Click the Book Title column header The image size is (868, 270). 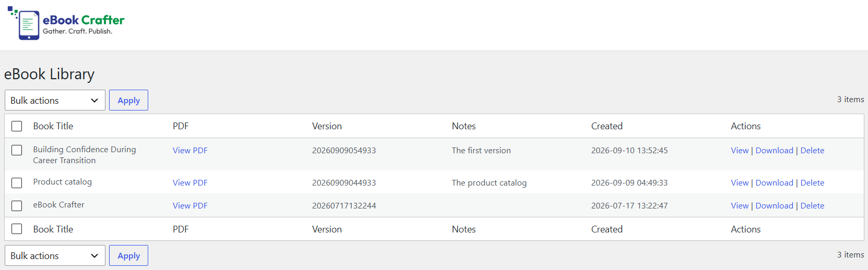53,126
